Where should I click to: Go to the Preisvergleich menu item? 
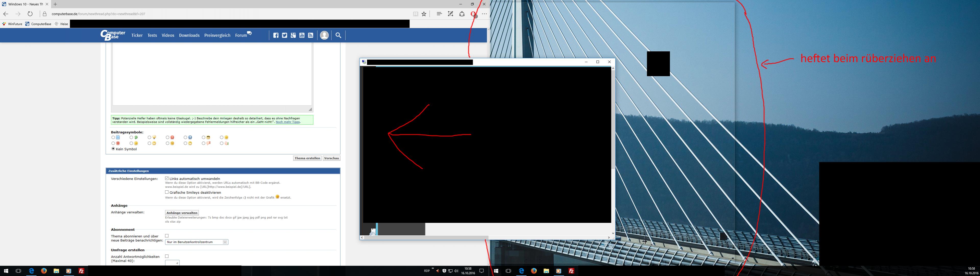pos(217,36)
